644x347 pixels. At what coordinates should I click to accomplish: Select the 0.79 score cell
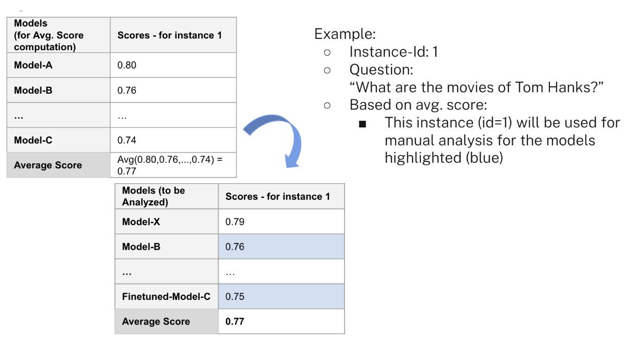[282, 222]
